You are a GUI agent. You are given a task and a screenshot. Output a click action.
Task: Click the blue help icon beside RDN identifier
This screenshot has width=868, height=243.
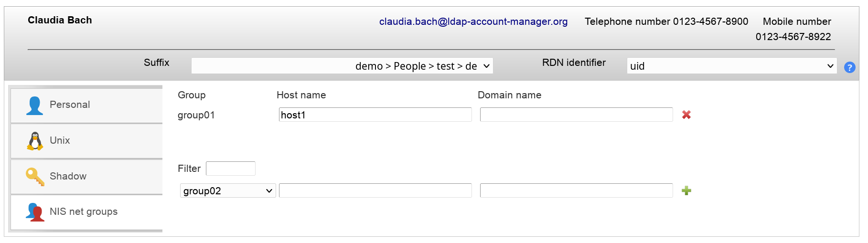point(849,67)
